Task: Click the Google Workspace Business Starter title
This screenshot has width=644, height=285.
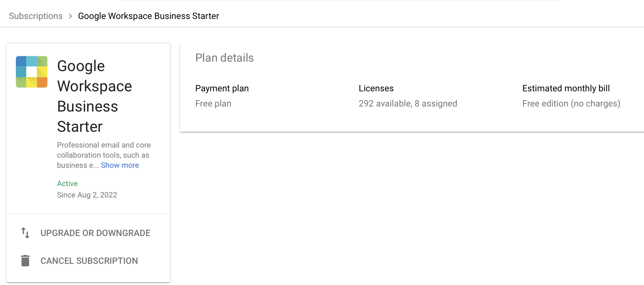Action: [94, 96]
